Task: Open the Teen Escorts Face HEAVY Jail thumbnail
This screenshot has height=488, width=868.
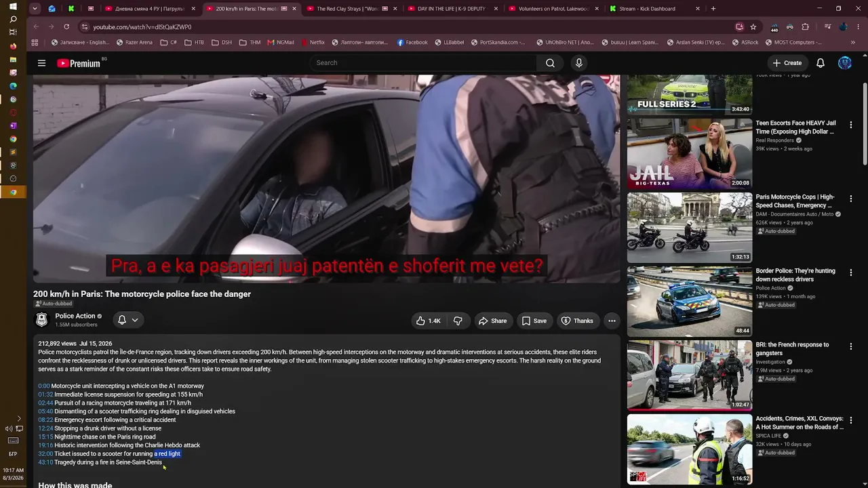Action: [x=690, y=154]
